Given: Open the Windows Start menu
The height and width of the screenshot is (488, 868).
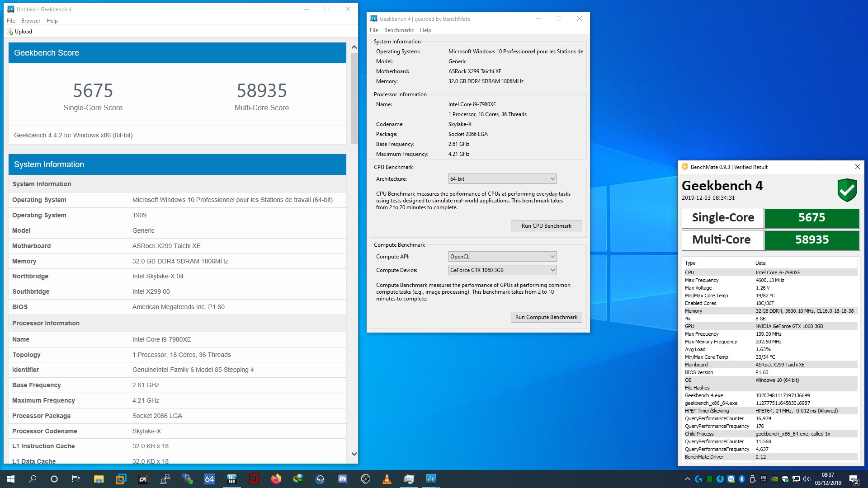Looking at the screenshot, I should pos(11,479).
